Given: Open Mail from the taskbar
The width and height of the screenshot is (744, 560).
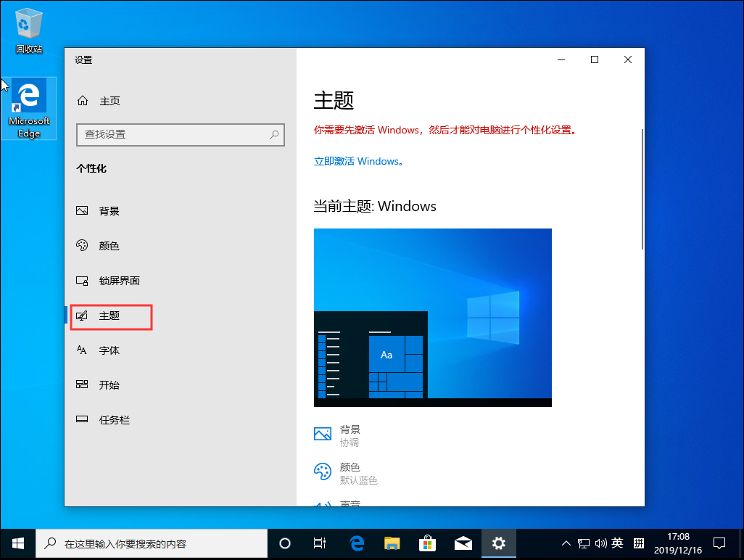Looking at the screenshot, I should [463, 543].
